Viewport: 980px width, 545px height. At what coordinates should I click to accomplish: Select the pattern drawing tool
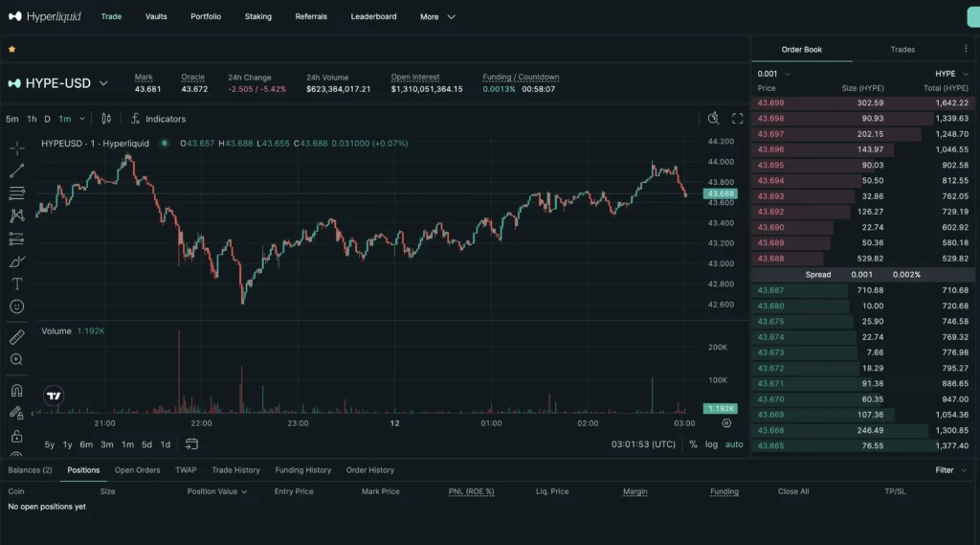click(x=17, y=216)
